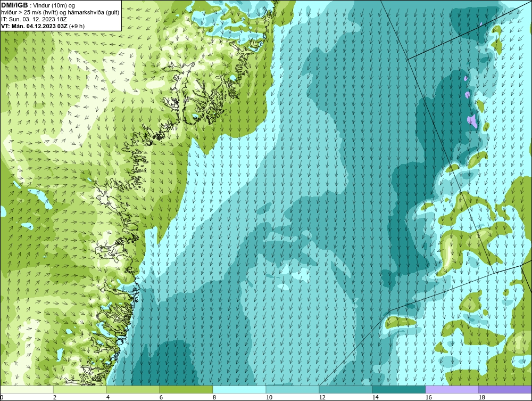The width and height of the screenshot is (532, 401).
Task: Click the darker purple swatch above 18
Action: (x=505, y=389)
